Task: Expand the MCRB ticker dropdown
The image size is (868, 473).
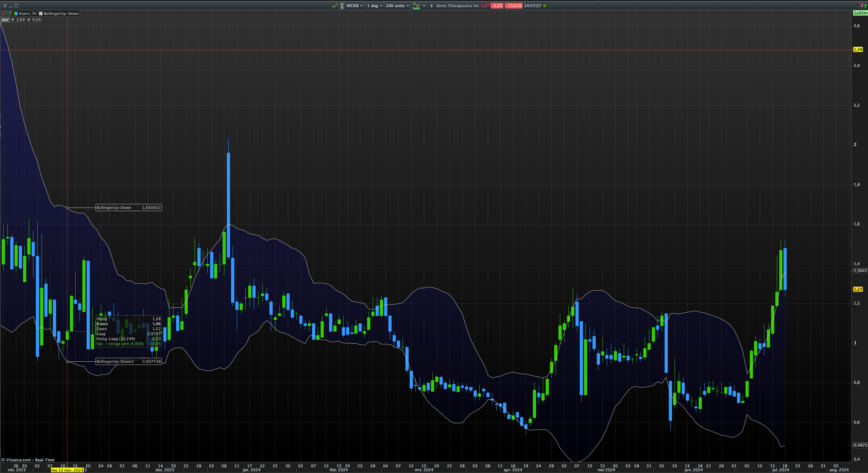Action: [x=355, y=6]
